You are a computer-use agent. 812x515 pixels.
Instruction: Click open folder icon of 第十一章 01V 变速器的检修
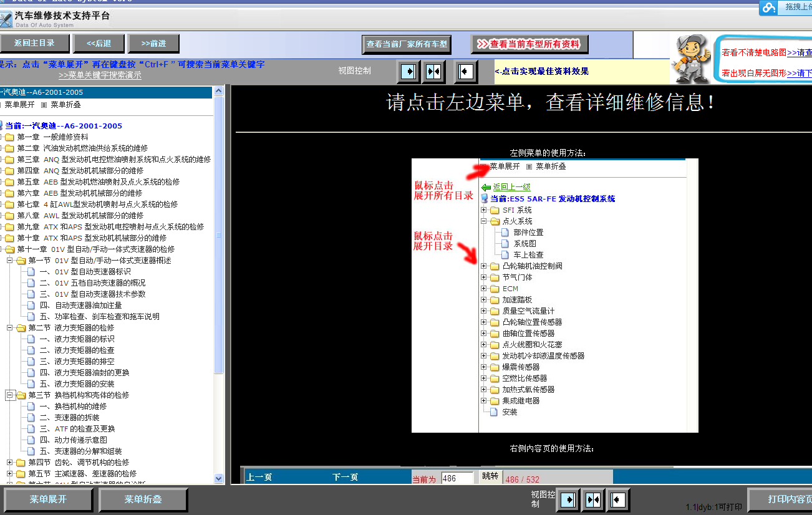(x=9, y=249)
